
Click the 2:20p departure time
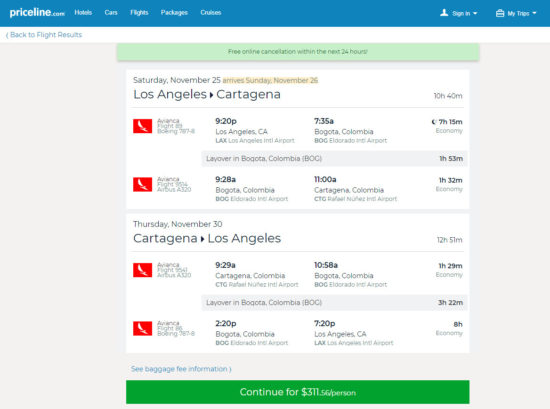pos(226,323)
